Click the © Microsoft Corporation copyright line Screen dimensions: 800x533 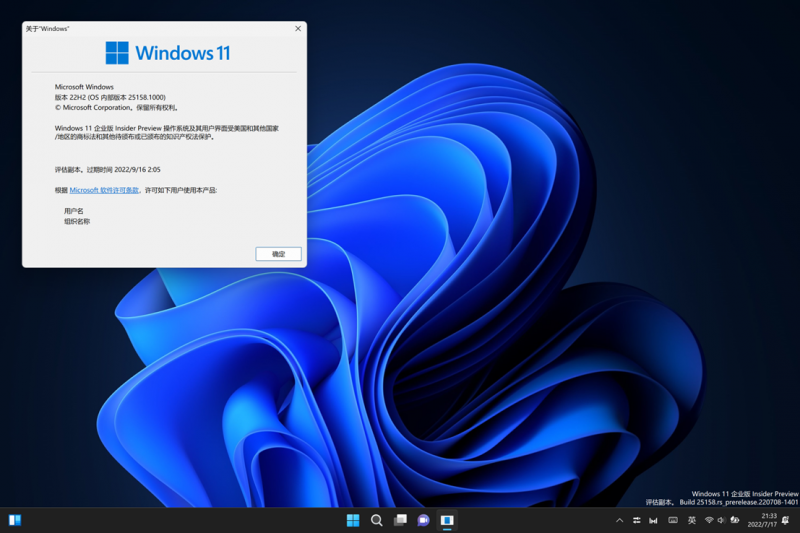tap(116, 108)
